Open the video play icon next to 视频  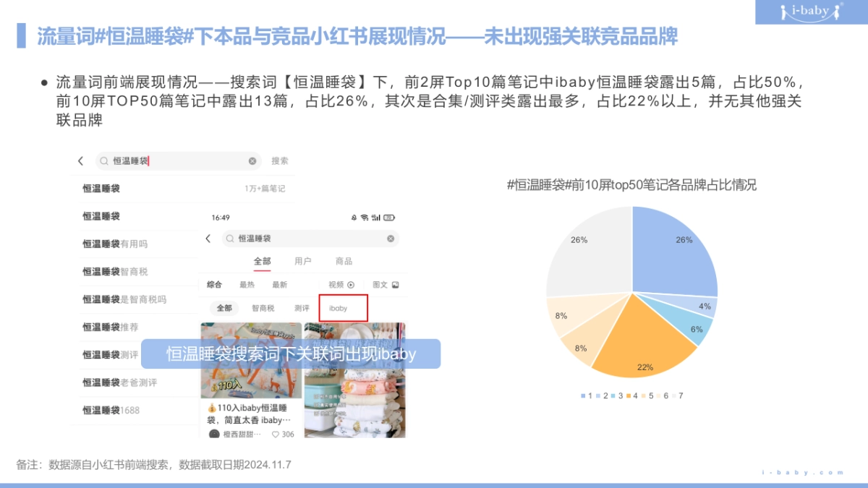tap(351, 285)
